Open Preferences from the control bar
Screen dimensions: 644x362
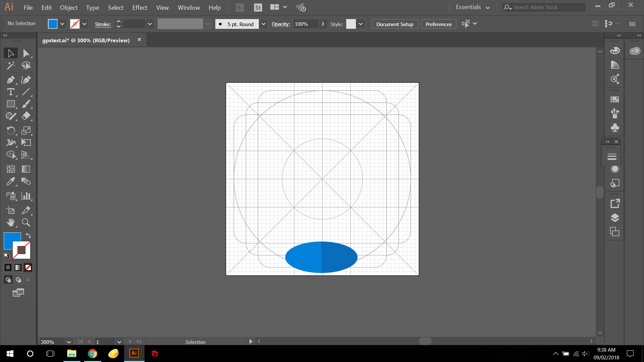click(438, 24)
